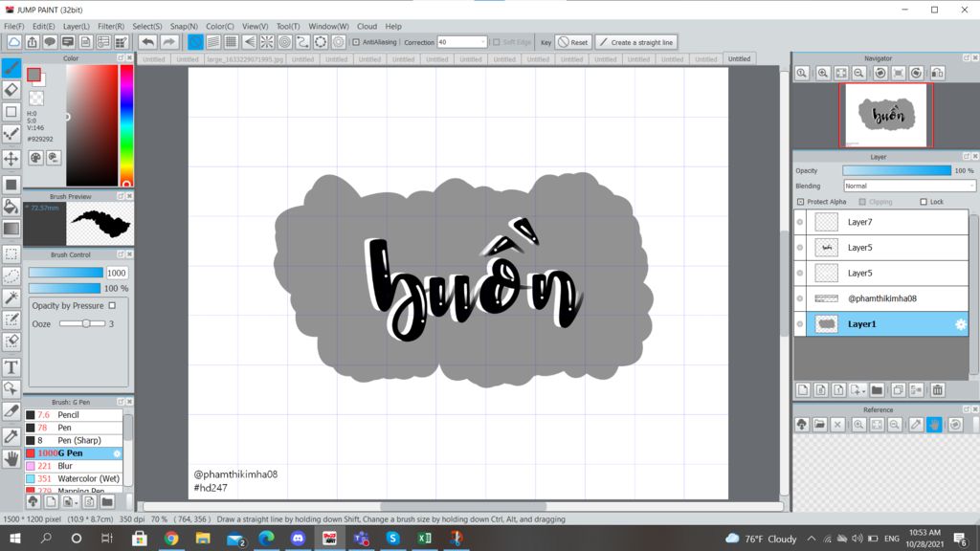Select Layer7 in layer list
980x551 pixels.
tap(887, 222)
